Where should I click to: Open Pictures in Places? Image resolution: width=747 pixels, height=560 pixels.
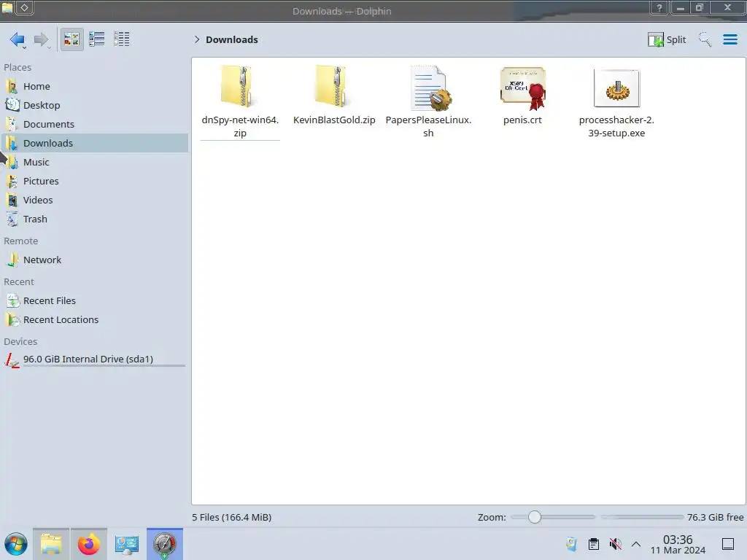tap(94, 182)
